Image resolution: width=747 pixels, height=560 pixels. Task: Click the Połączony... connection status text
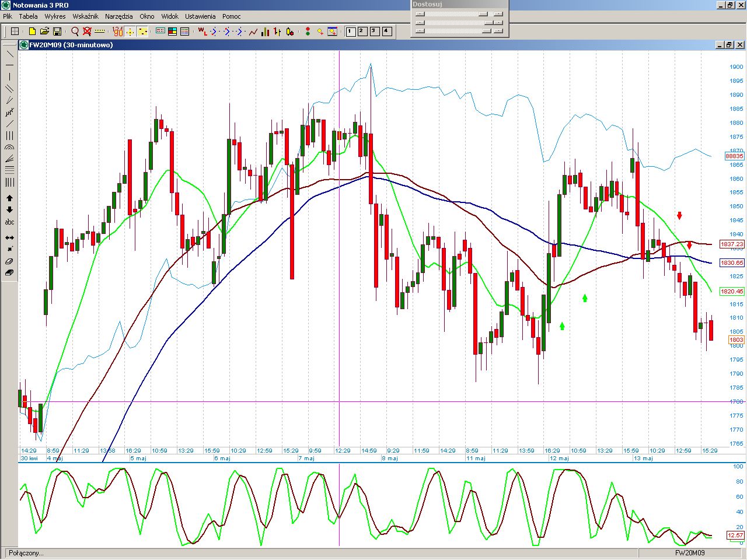point(26,553)
